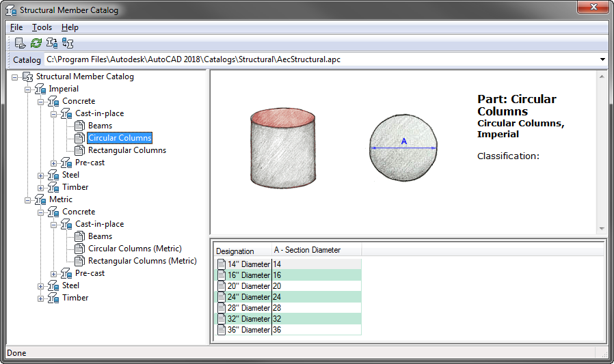This screenshot has width=614, height=364.
Task: Click the A - Section Diameter column header
Action: tap(307, 250)
